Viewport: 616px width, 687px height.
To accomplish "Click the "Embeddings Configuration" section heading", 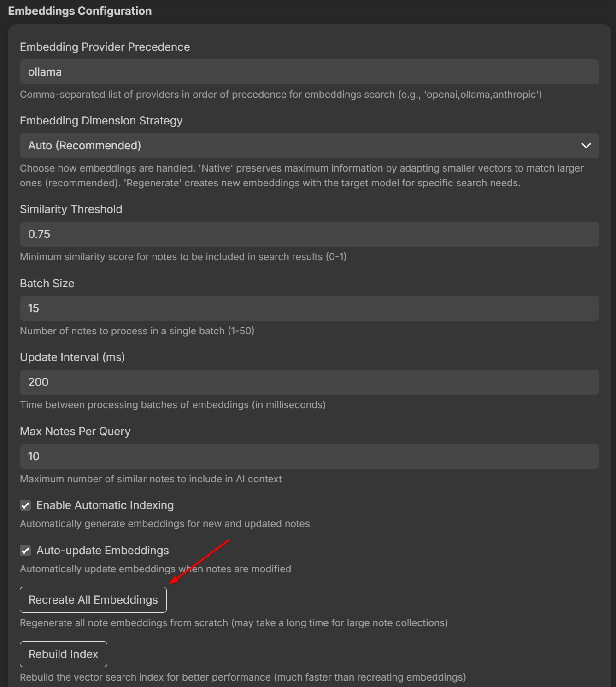I will (x=80, y=11).
